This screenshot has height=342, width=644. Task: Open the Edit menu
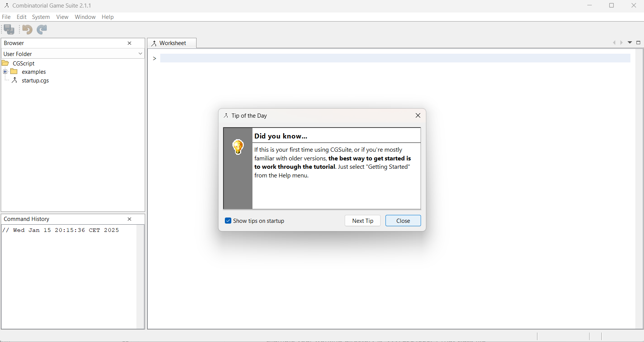tap(22, 17)
